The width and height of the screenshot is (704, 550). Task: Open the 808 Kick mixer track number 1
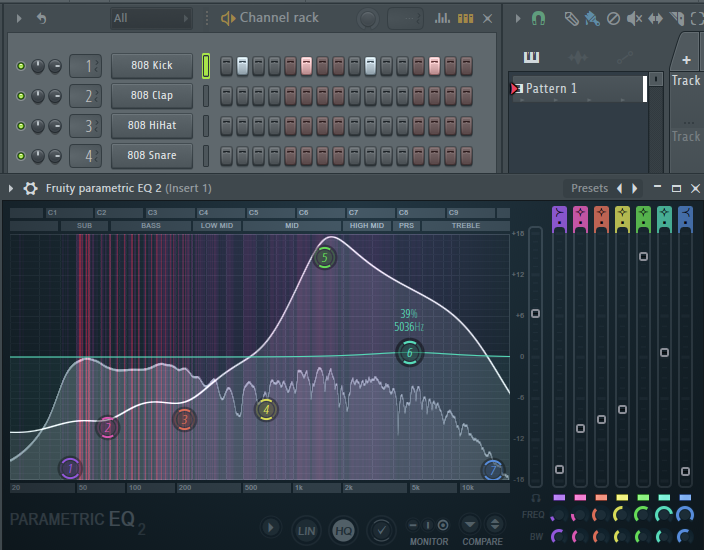(85, 66)
